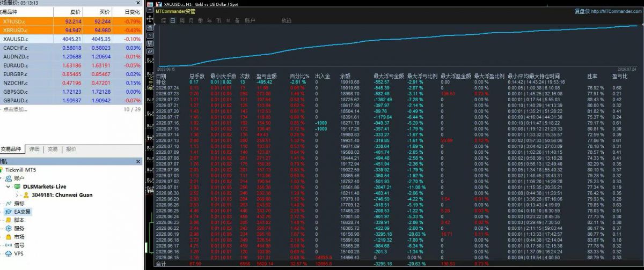Select the 账户 tab in MTCommander
The image size is (644, 270).
click(250, 20)
